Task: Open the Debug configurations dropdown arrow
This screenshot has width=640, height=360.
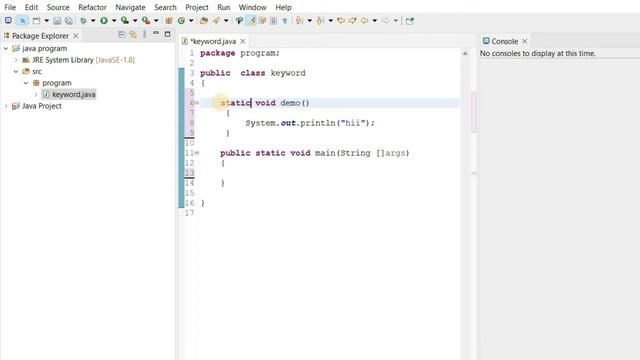Action: [93, 20]
